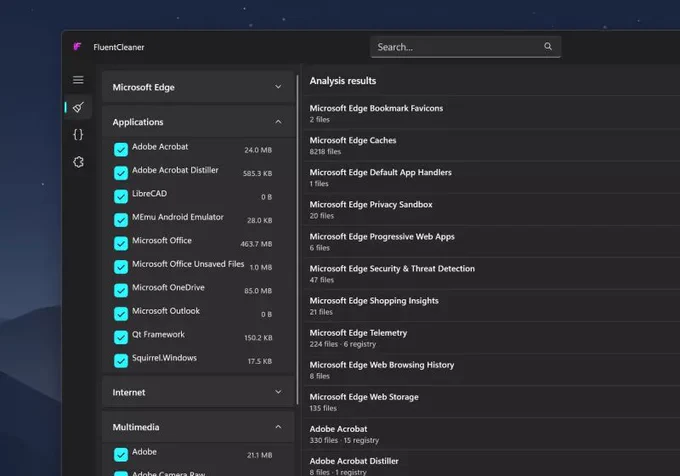Toggle the Microsoft Office checkbox
680x476 pixels.
point(121,243)
